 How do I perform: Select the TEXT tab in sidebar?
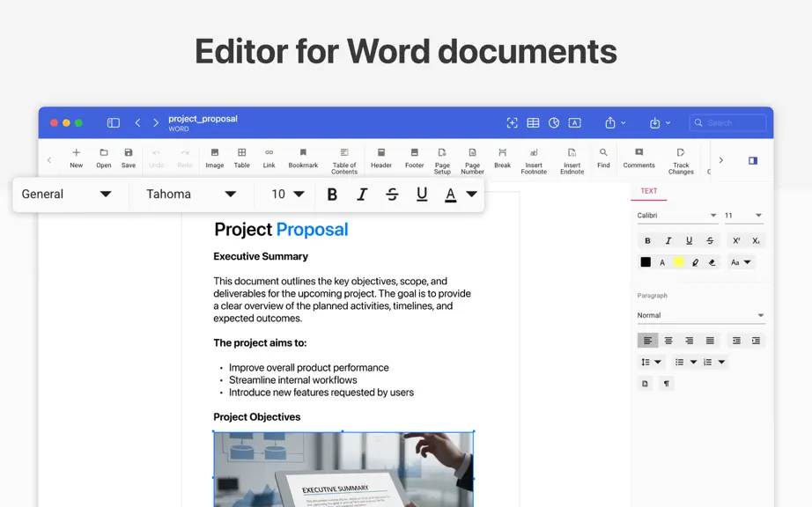[x=648, y=191]
